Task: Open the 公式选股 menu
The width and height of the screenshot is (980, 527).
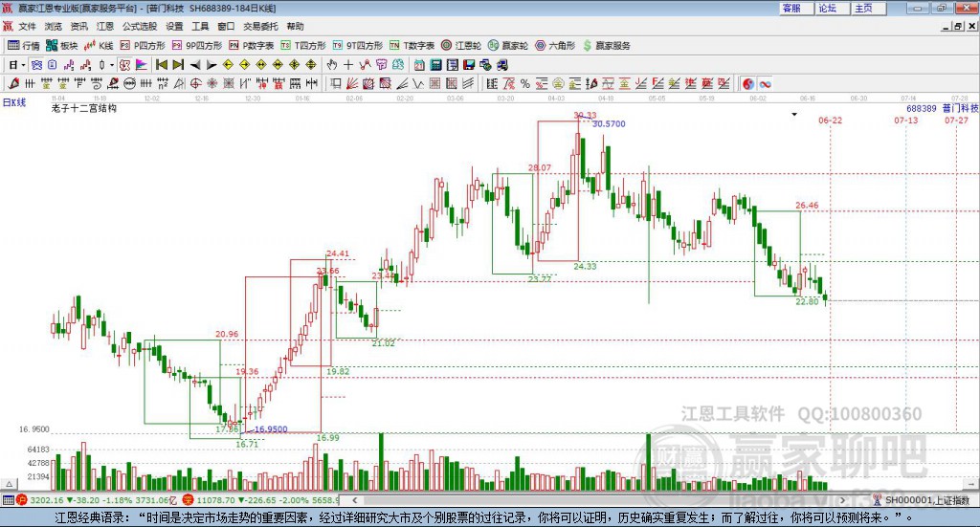Action: pyautogui.click(x=140, y=26)
